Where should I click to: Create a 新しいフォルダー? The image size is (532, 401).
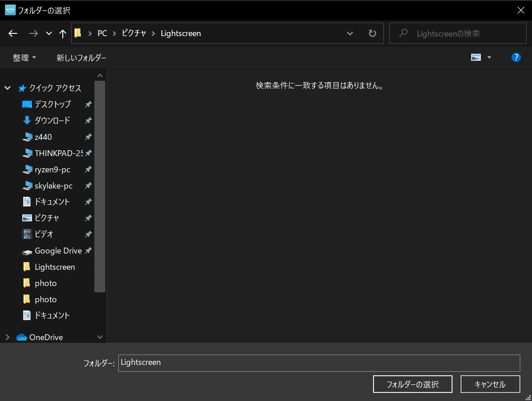click(x=81, y=58)
